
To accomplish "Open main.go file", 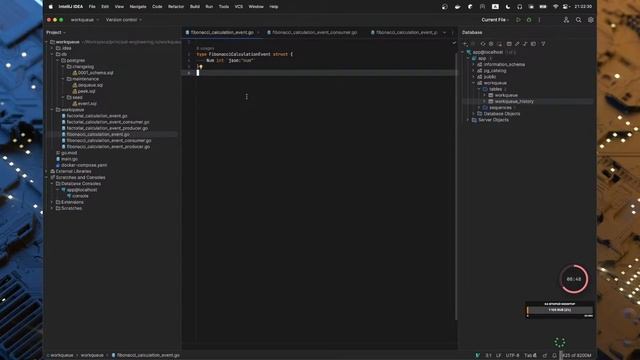I will (x=67, y=159).
